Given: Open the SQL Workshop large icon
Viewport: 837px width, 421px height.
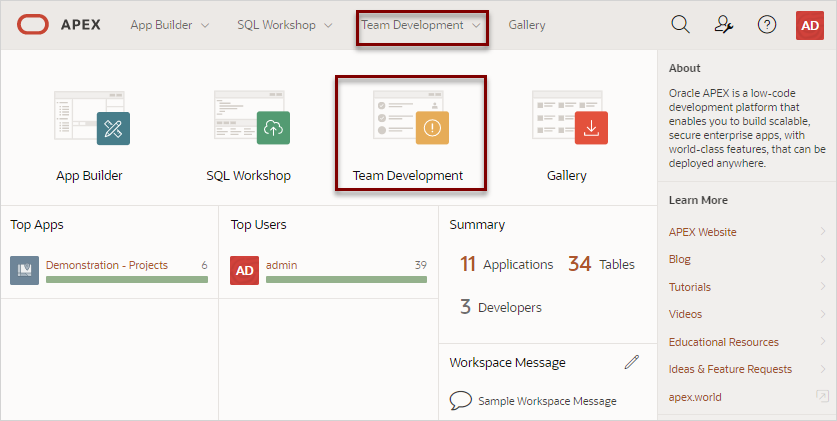Looking at the screenshot, I should coord(252,118).
